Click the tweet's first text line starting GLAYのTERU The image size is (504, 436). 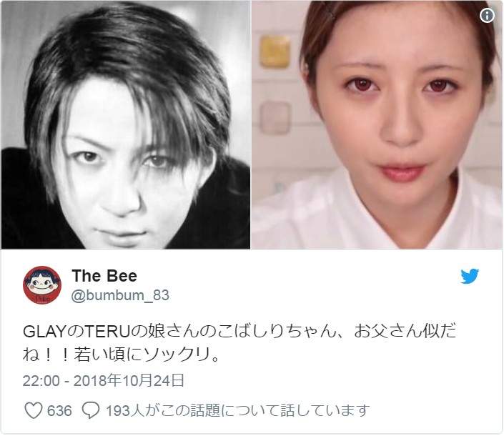coord(239,331)
